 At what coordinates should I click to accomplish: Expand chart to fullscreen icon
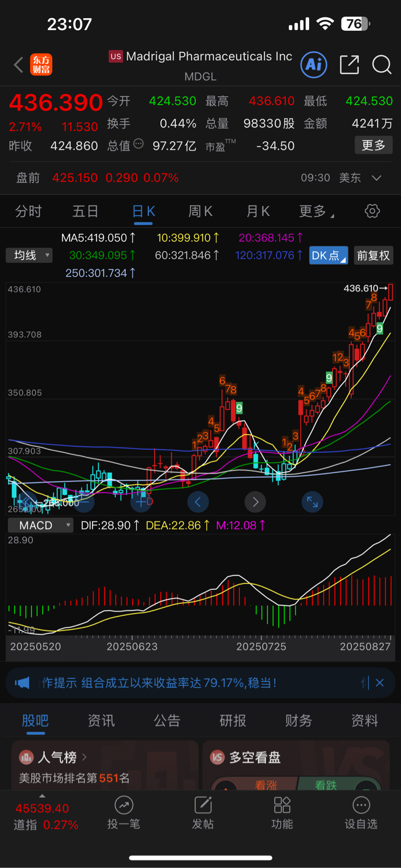click(312, 502)
